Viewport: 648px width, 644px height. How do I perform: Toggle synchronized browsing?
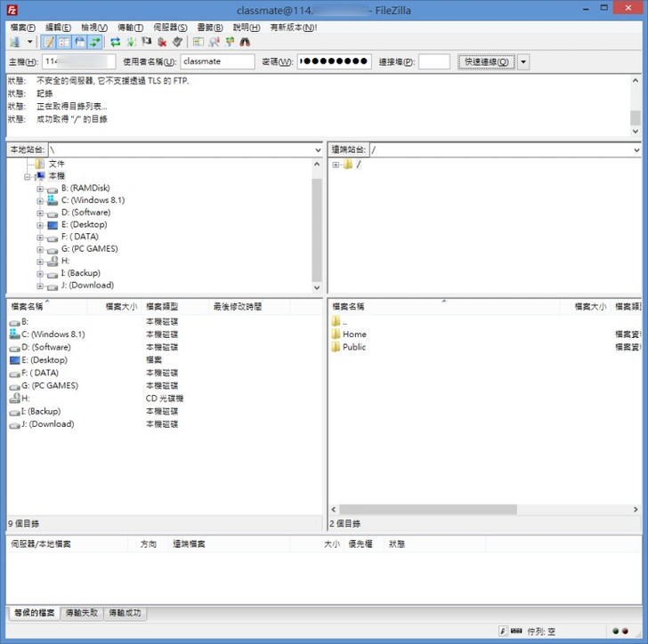[x=230, y=42]
